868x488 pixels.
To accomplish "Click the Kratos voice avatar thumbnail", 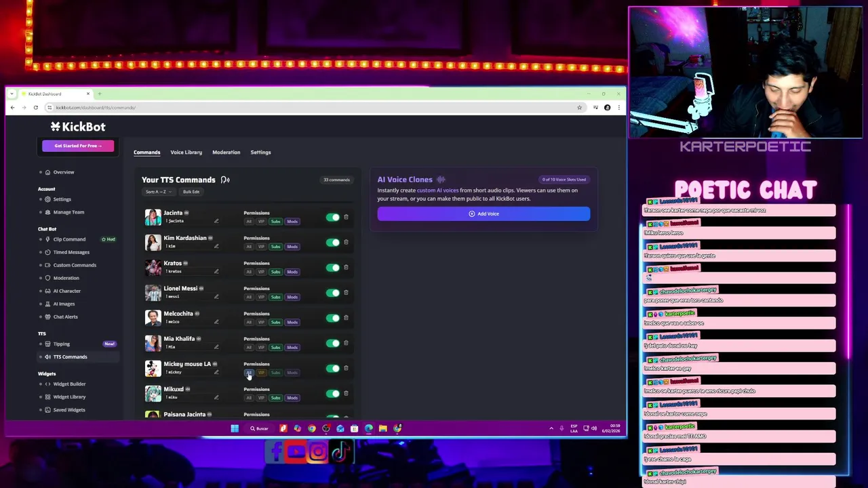I will [153, 267].
